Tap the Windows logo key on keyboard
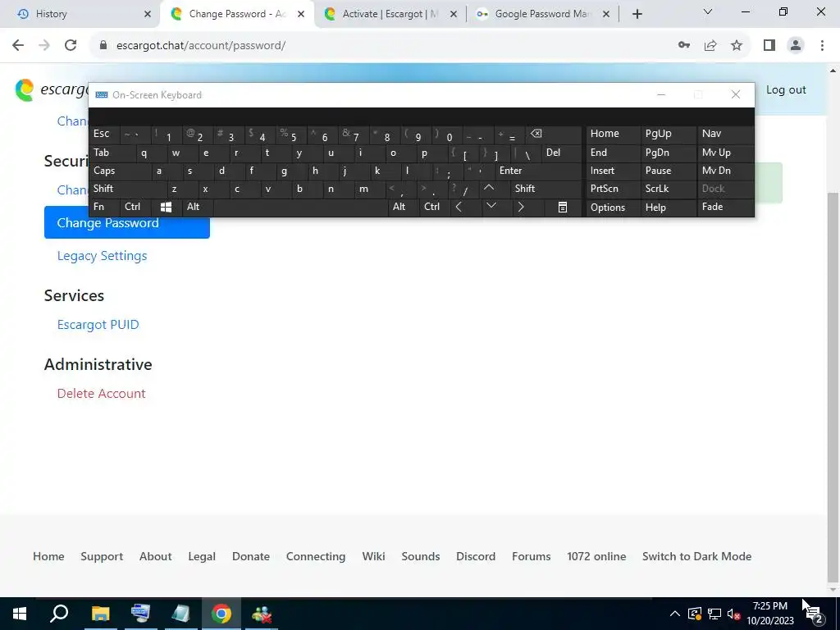840x630 pixels. point(166,208)
